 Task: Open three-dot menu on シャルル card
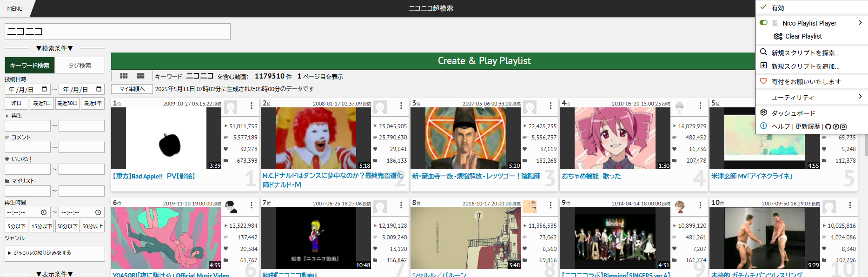tap(551, 205)
